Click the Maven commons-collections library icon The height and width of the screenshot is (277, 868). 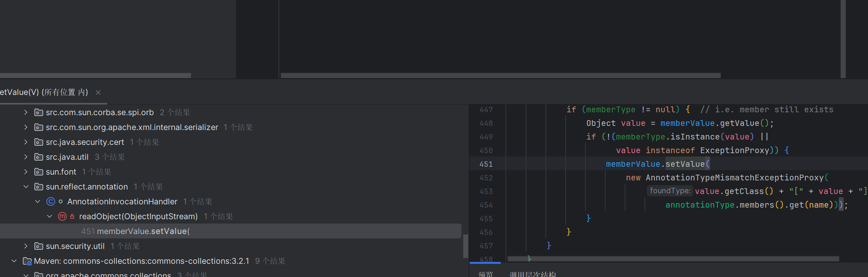pyautogui.click(x=27, y=261)
